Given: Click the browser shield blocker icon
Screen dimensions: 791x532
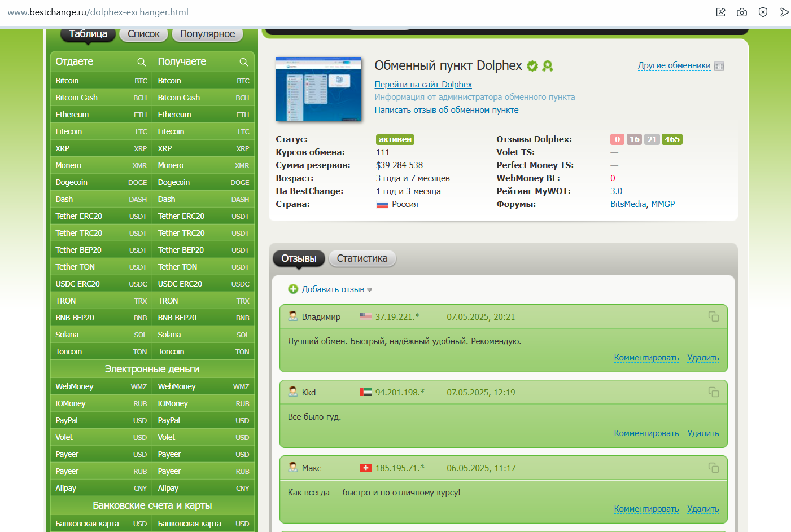Looking at the screenshot, I should (763, 12).
